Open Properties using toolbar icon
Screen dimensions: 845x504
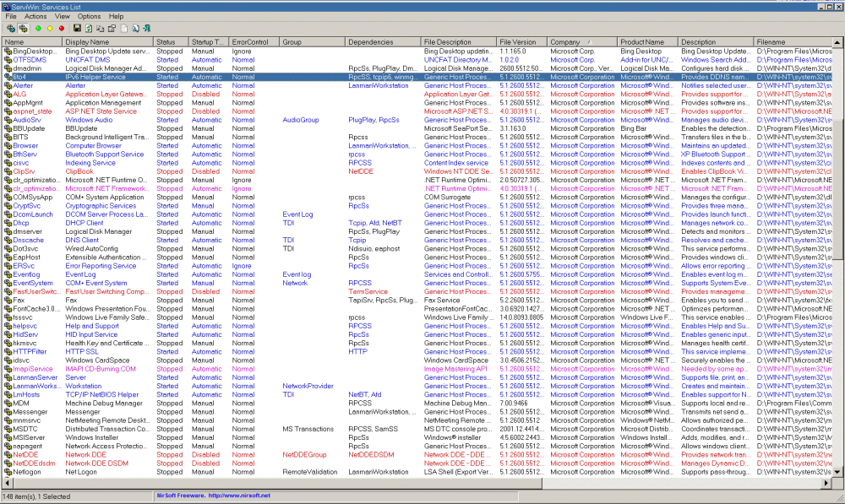pyautogui.click(x=112, y=28)
